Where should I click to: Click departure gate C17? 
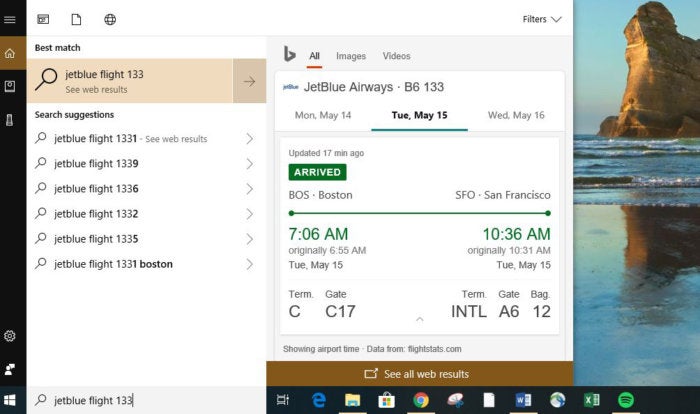pos(340,311)
